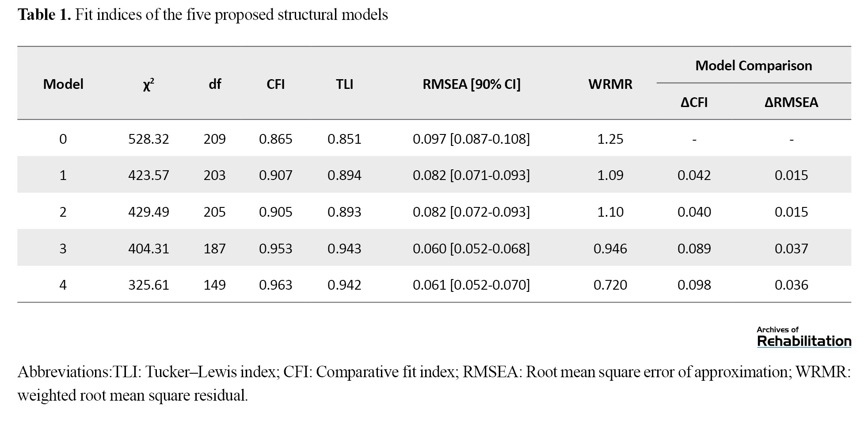Click the ΔCFI subheader

694,102
